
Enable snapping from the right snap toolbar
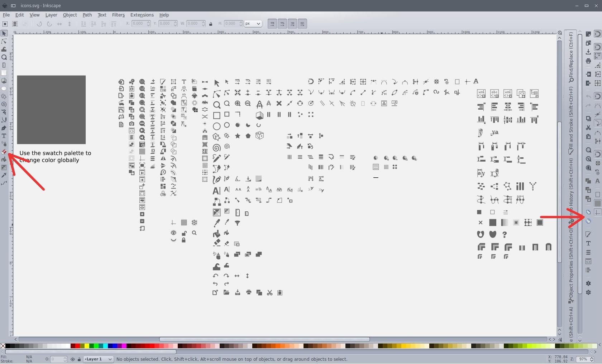pos(597,35)
